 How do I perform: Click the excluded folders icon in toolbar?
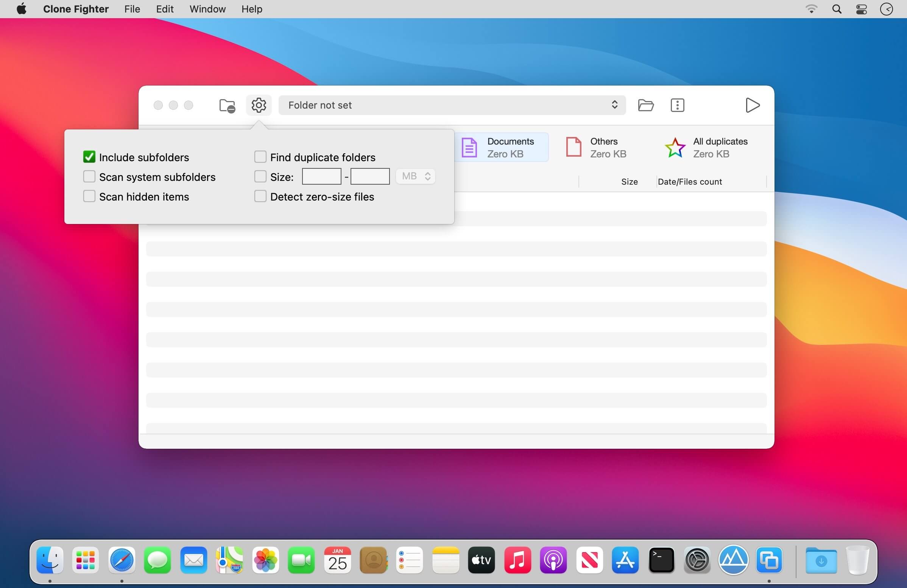point(227,106)
